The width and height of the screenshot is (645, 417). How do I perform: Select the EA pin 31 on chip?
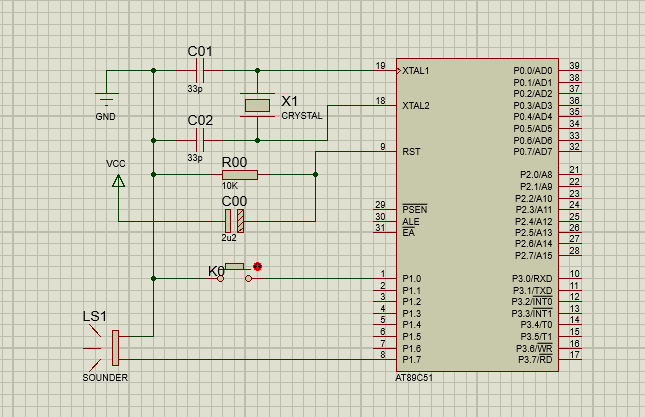pos(380,232)
